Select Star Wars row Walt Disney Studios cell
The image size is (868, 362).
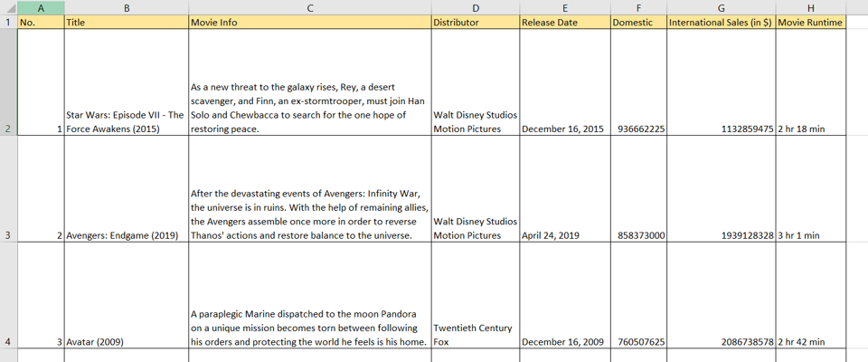coord(476,81)
